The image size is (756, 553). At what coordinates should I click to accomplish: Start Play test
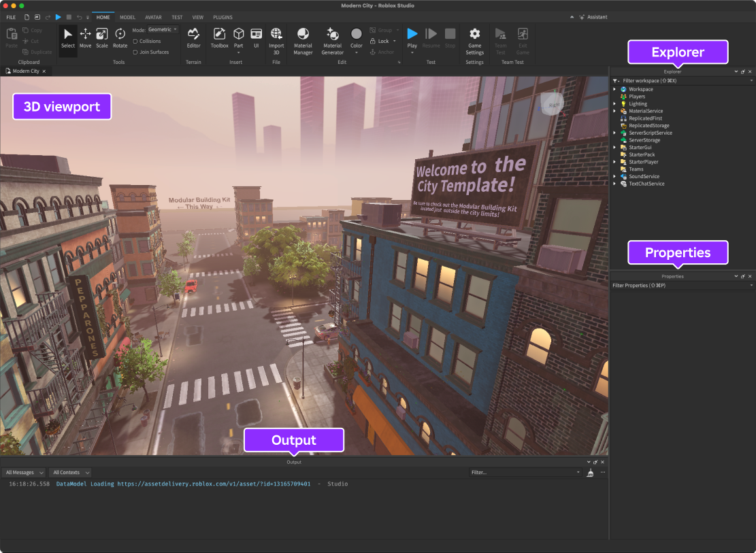tap(412, 35)
